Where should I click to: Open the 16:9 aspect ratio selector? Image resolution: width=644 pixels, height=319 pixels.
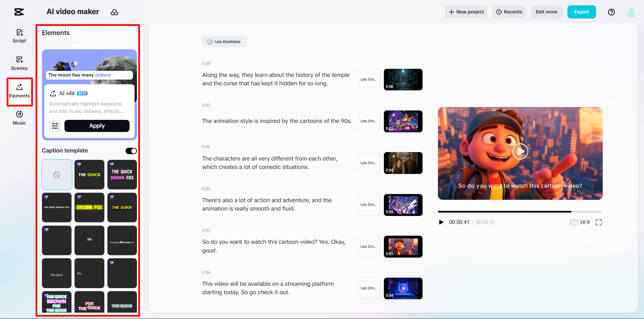(580, 222)
